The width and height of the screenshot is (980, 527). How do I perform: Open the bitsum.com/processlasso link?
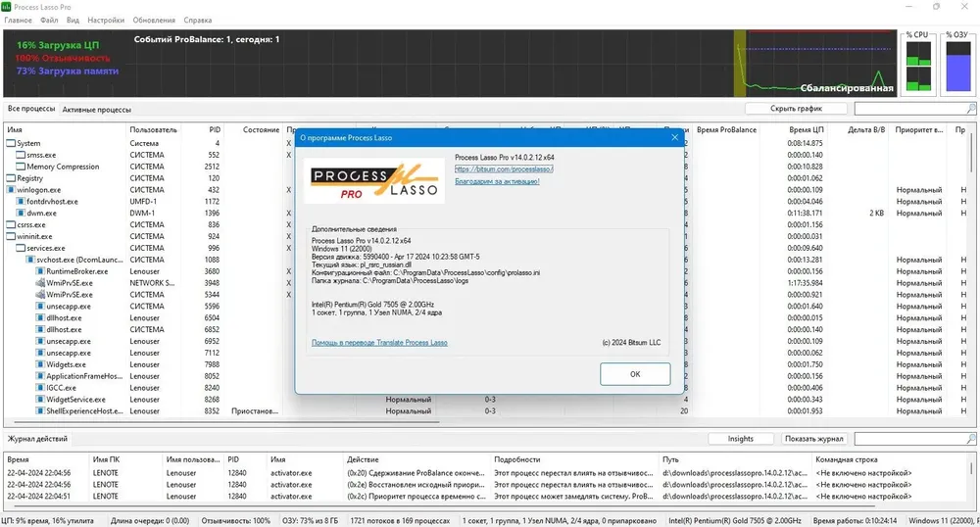pos(504,169)
